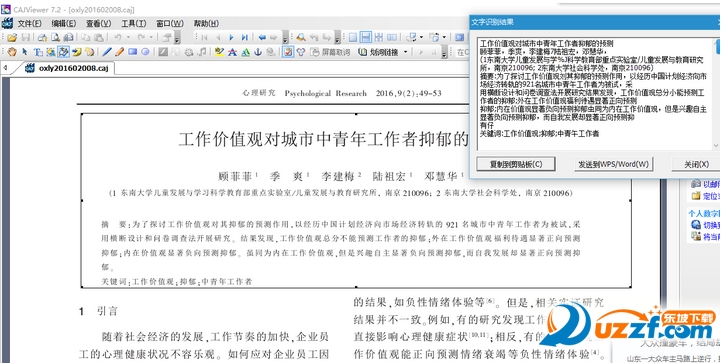Open the 编辑(E) menu
Screen dimensions: 723x363
(64, 23)
